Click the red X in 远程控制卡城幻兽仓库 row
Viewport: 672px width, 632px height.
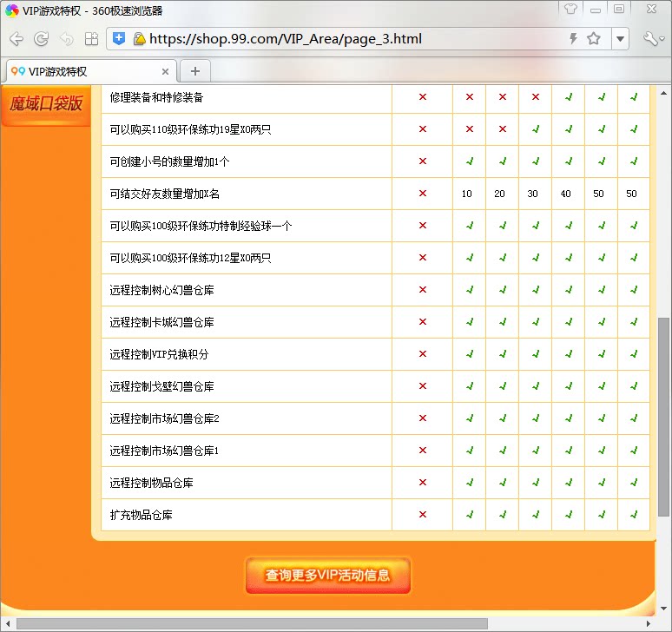coord(423,322)
